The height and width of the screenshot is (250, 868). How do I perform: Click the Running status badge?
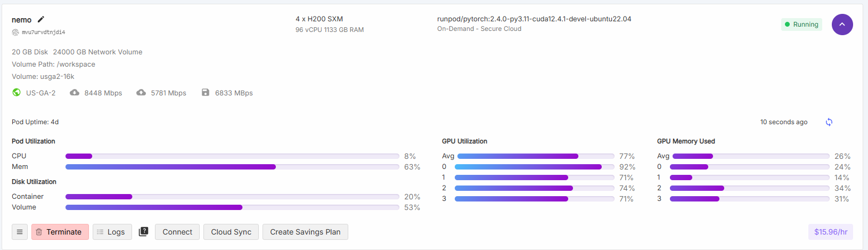(x=801, y=25)
